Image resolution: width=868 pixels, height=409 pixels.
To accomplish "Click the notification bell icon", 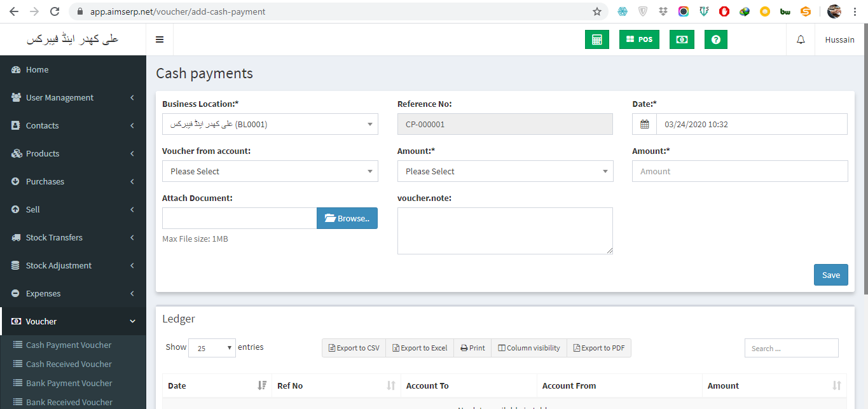I will (801, 39).
